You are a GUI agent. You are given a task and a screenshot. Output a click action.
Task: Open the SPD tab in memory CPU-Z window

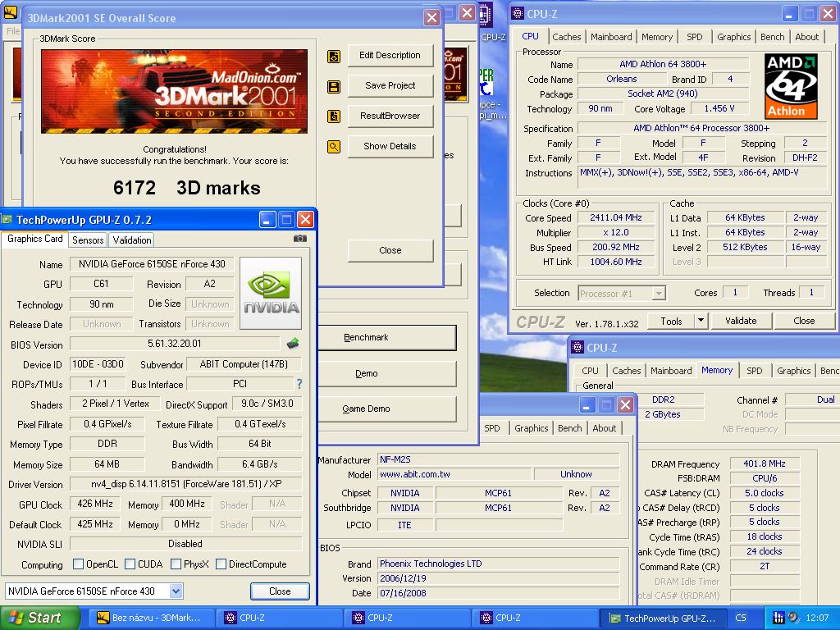(755, 371)
